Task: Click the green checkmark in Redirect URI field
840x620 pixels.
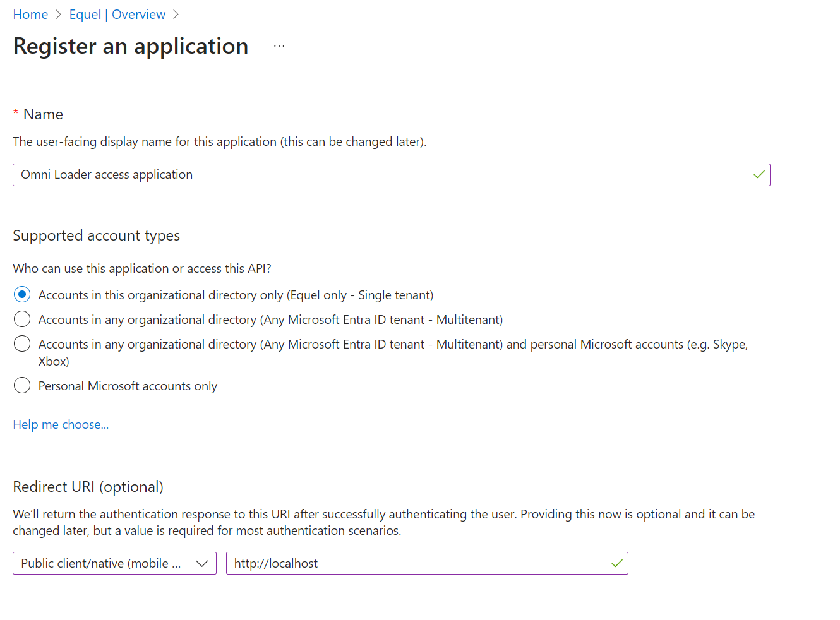Action: (x=616, y=563)
